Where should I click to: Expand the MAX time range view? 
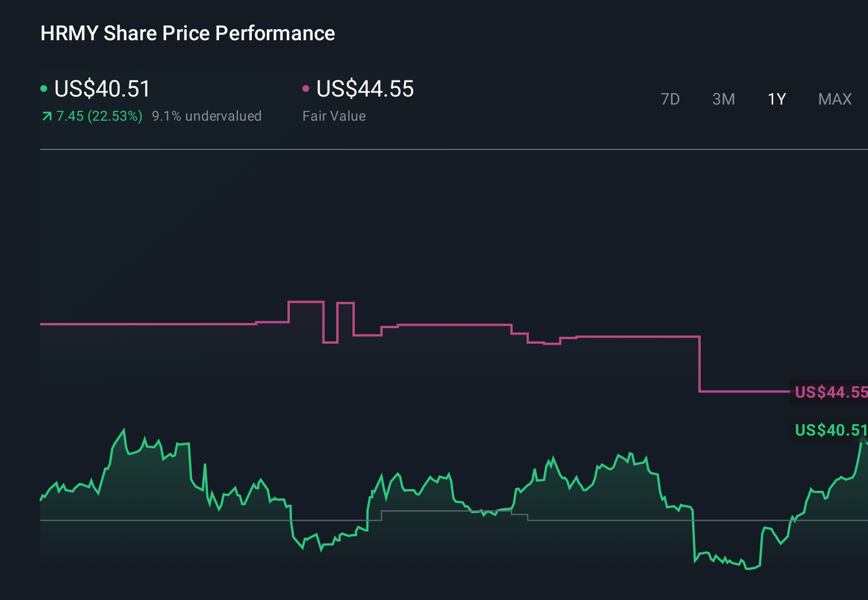point(834,99)
